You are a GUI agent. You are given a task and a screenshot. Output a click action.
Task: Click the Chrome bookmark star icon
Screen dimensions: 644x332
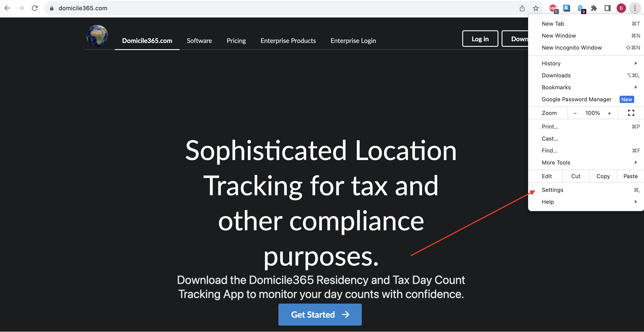(535, 7)
